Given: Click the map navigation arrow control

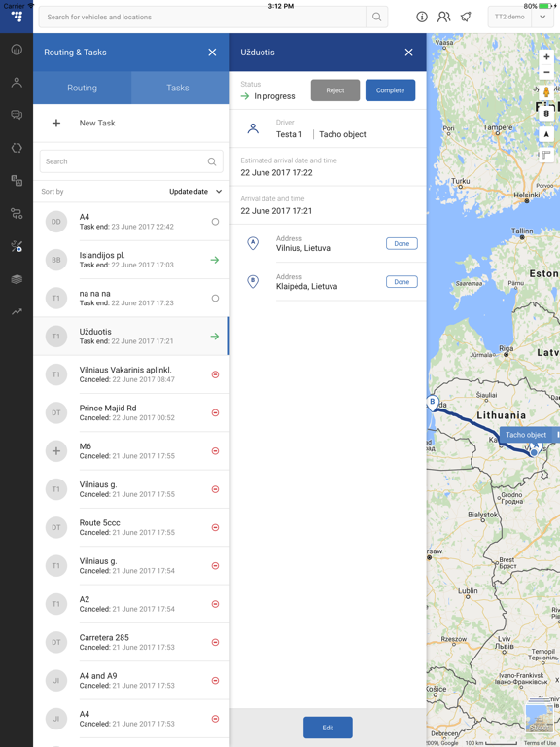Looking at the screenshot, I should tap(546, 134).
